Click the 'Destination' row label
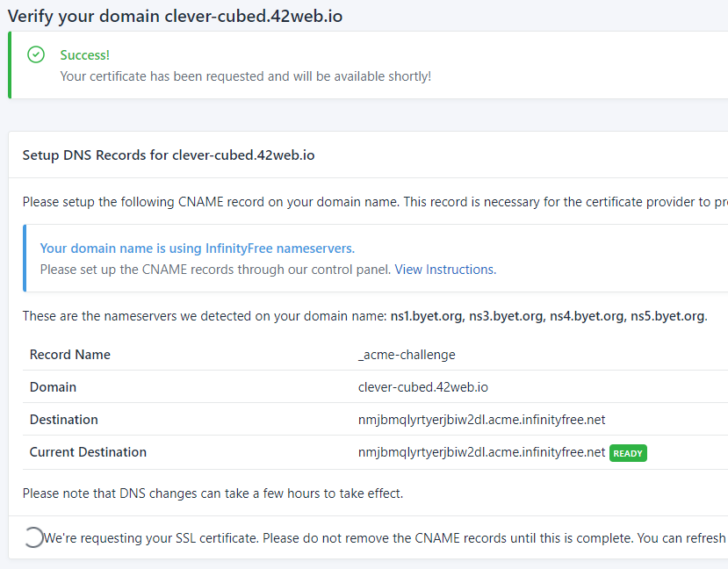The height and width of the screenshot is (569, 728). click(64, 420)
